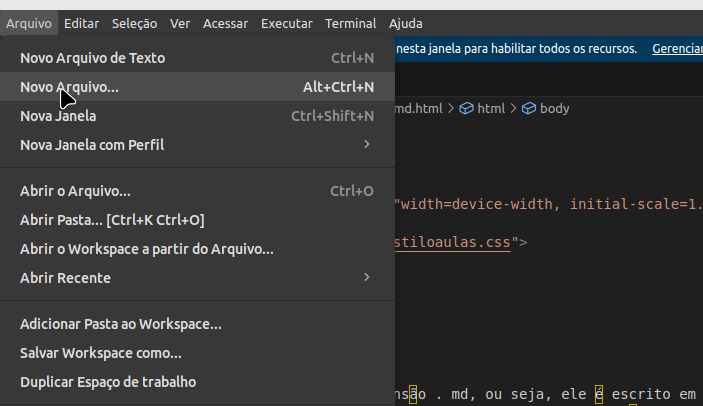
Task: Choose Abrir Pasta... menu entry
Action: click(197, 220)
